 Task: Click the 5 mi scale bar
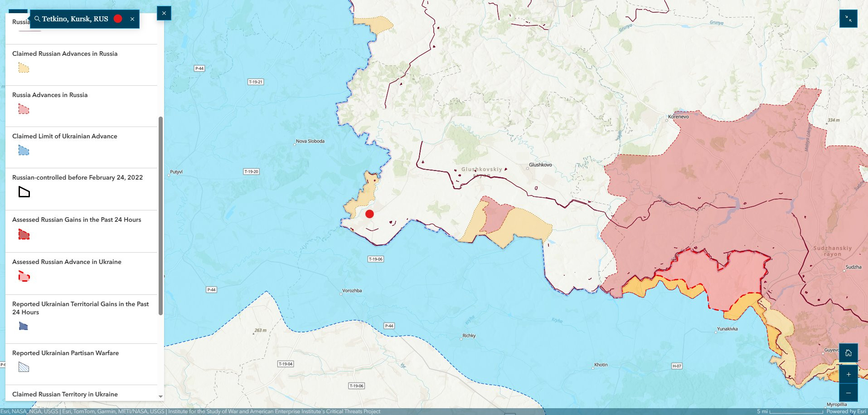tap(790, 411)
